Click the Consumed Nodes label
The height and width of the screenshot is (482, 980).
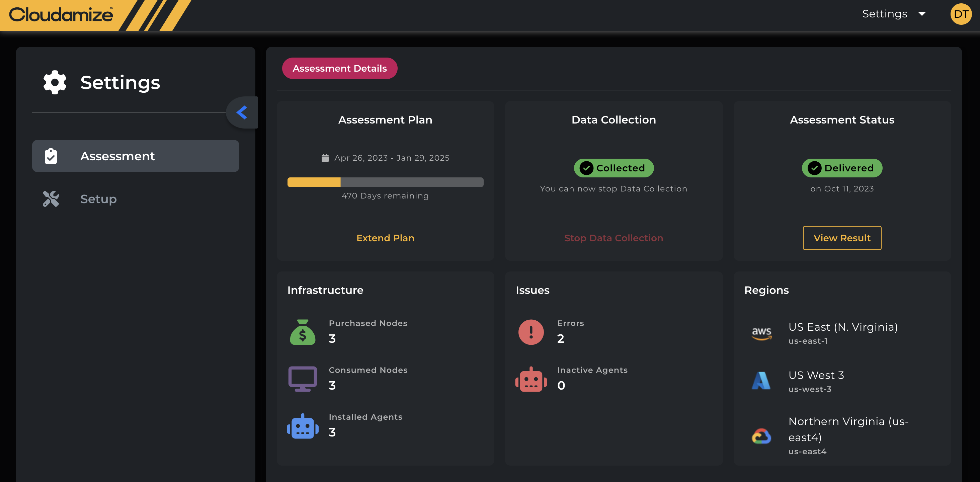[x=368, y=370]
